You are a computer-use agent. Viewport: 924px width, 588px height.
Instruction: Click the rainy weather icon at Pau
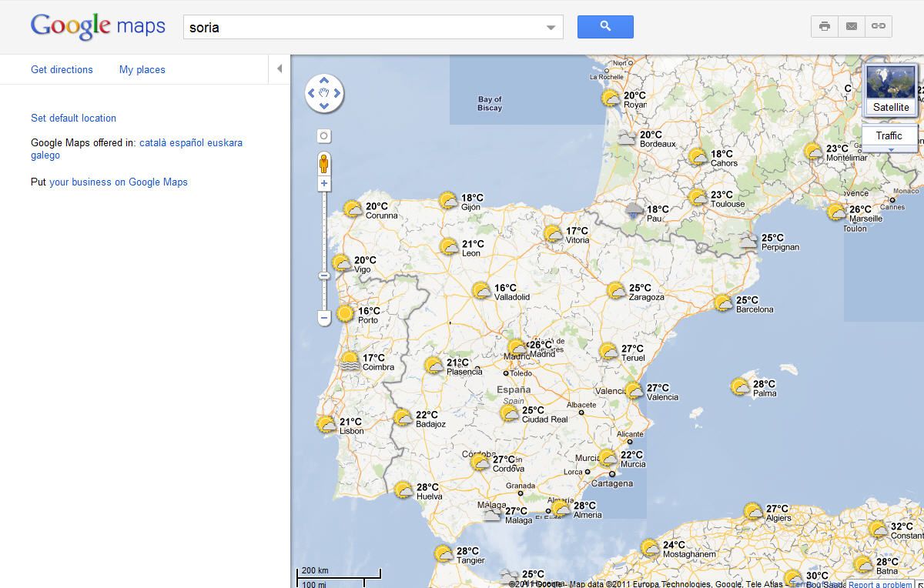[x=634, y=211]
